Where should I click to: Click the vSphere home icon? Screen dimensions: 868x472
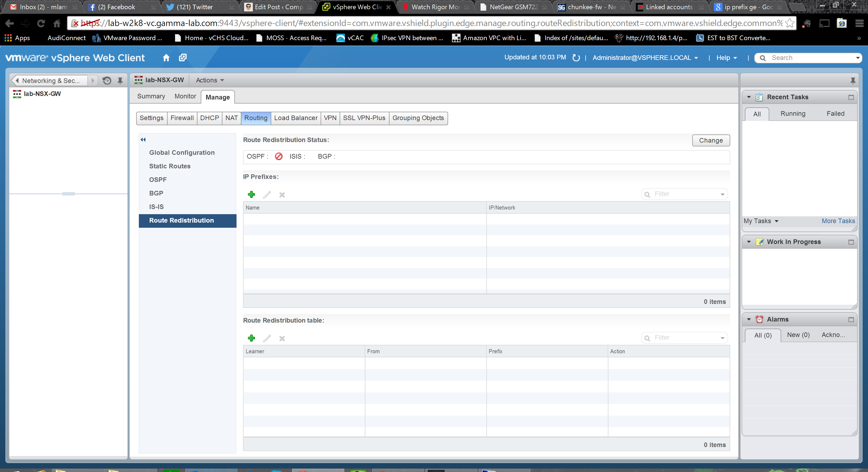166,57
